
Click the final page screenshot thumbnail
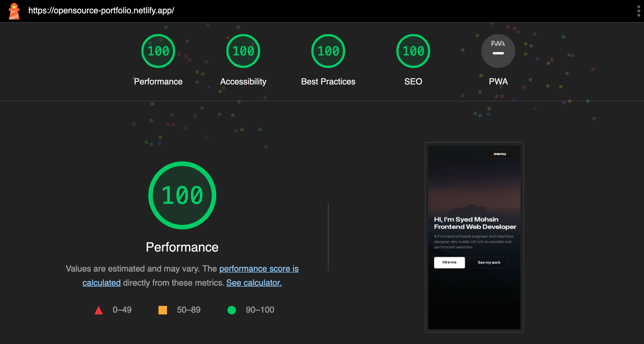point(474,237)
